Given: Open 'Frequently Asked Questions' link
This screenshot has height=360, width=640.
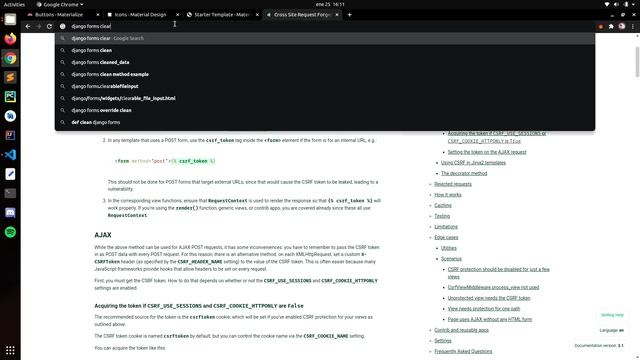Looking at the screenshot, I should point(463,351).
